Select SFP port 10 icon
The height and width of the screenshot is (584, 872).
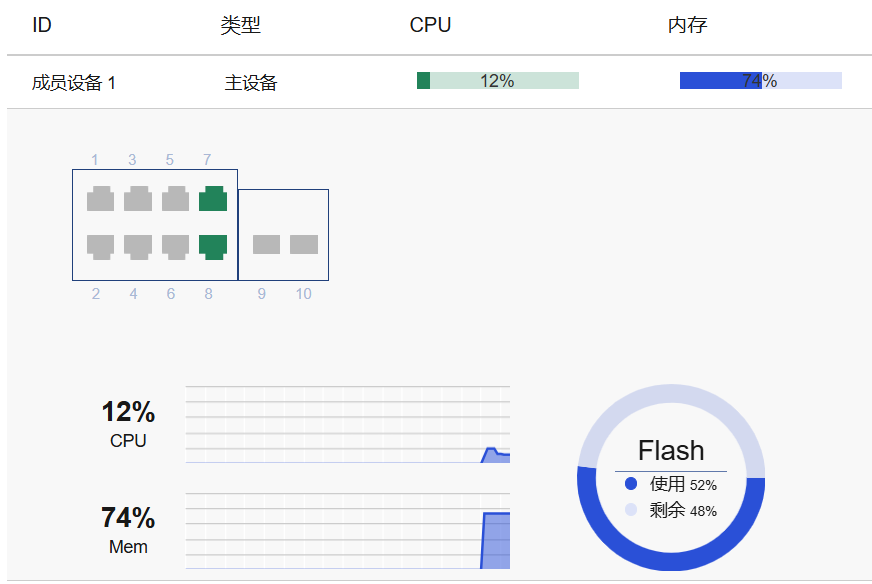pyautogui.click(x=304, y=244)
